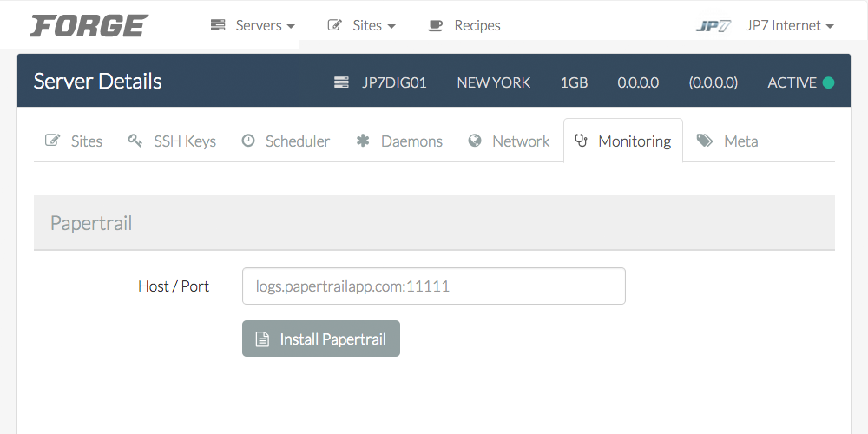The width and height of the screenshot is (868, 434).
Task: Click the Forge logo
Action: [89, 26]
